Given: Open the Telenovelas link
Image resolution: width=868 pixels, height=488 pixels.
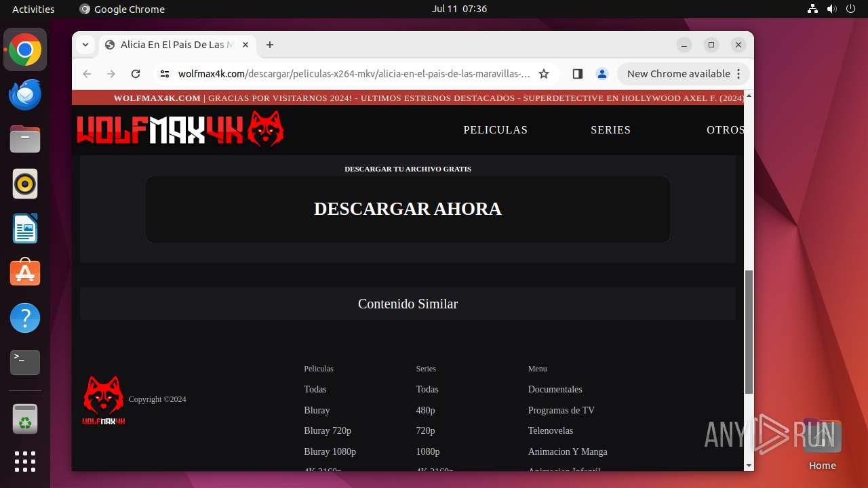Looking at the screenshot, I should [x=551, y=430].
